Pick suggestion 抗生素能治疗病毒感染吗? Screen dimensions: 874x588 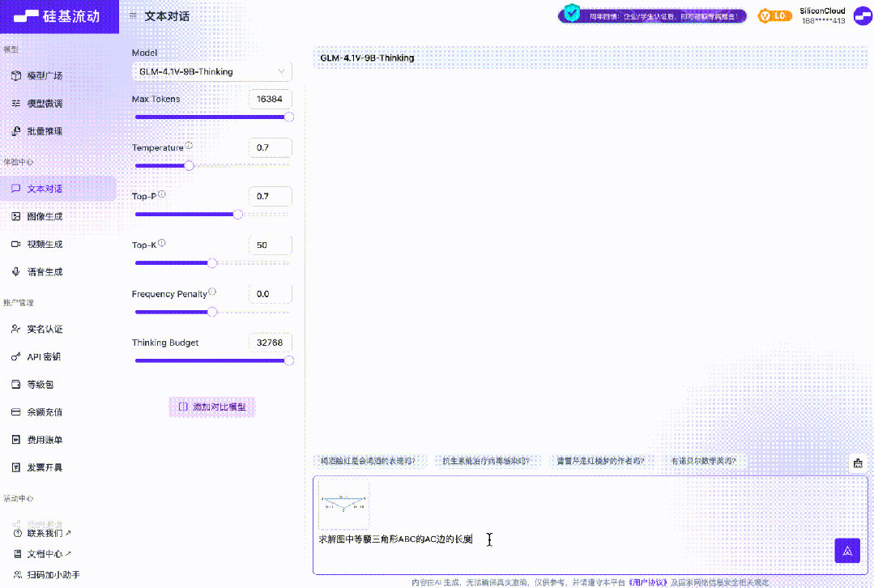(486, 461)
